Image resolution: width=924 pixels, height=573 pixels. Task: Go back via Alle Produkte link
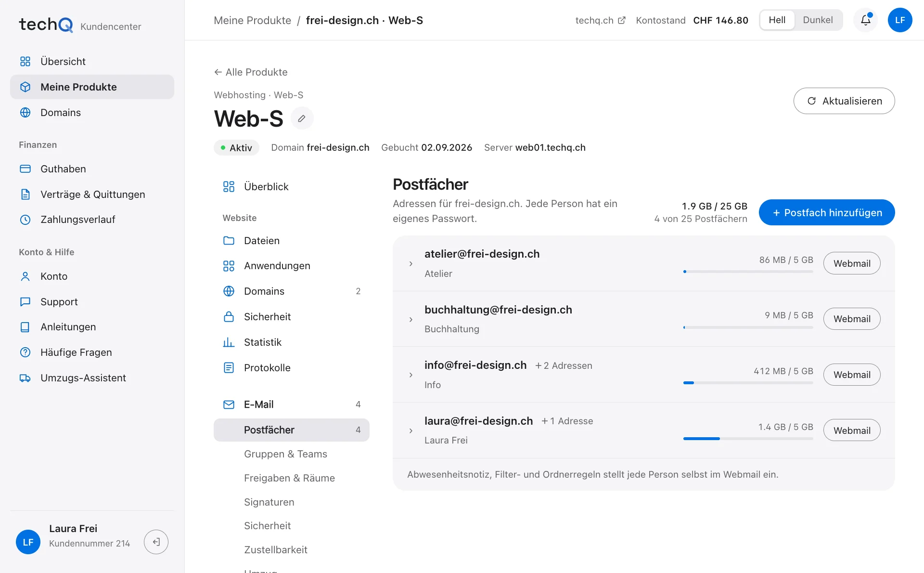point(251,72)
